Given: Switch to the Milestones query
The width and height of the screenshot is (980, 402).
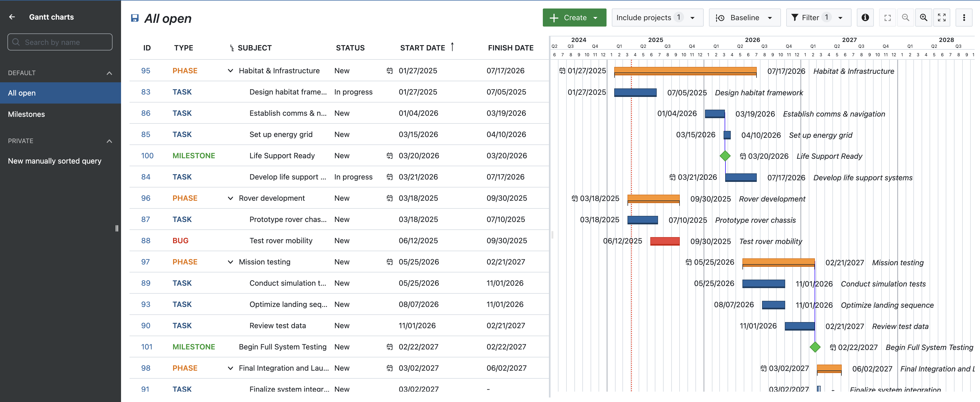Looking at the screenshot, I should (x=26, y=114).
